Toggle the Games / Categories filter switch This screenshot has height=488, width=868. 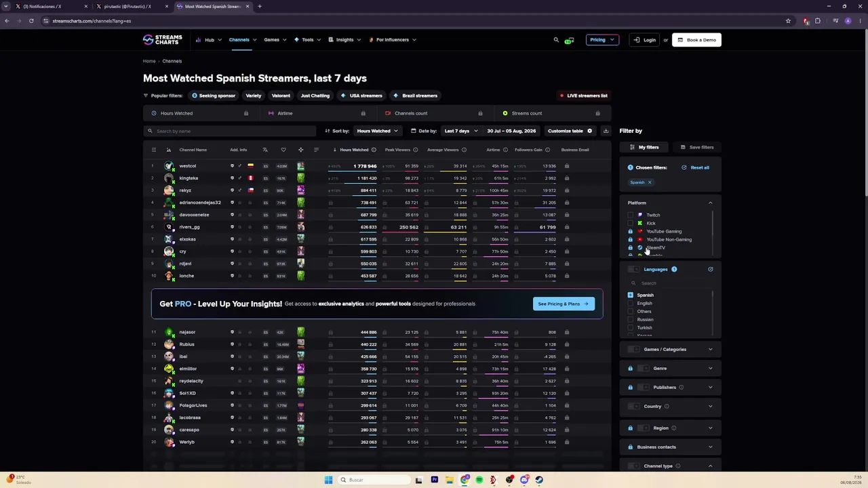click(634, 349)
